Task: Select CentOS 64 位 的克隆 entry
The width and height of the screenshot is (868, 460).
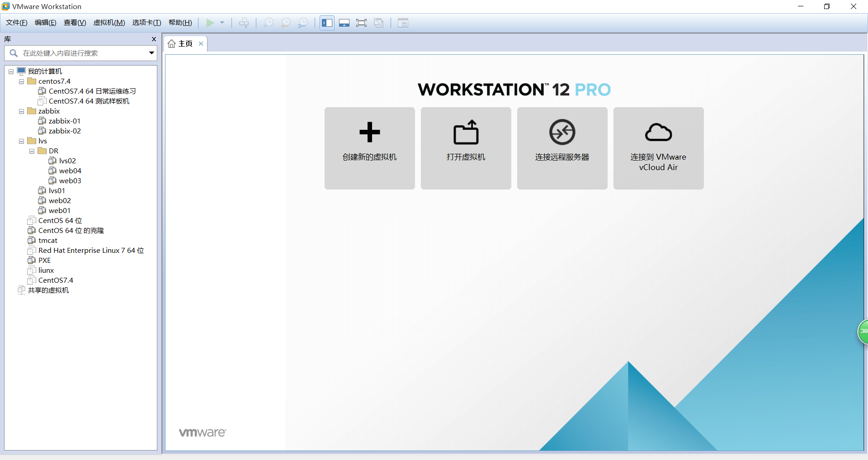Action: [71, 231]
